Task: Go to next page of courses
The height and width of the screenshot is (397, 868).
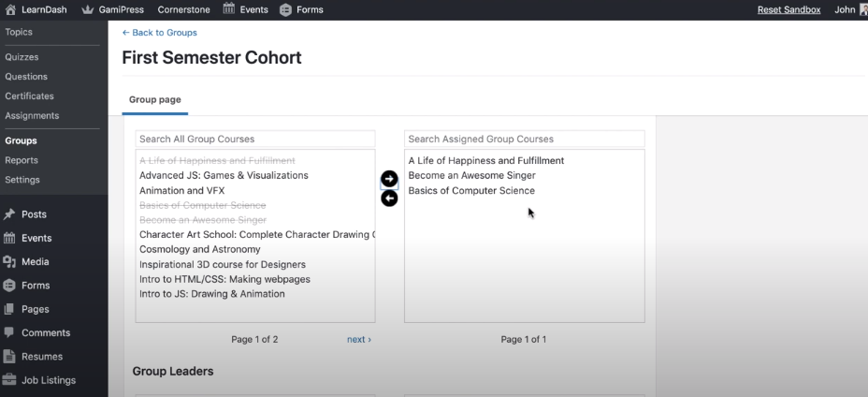Action: pos(358,339)
